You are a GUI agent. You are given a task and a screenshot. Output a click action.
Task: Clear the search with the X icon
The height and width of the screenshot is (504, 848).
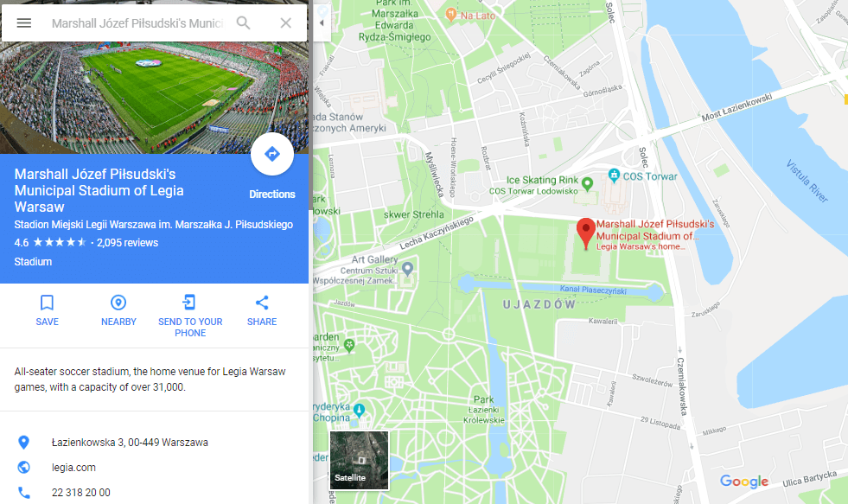[x=285, y=22]
